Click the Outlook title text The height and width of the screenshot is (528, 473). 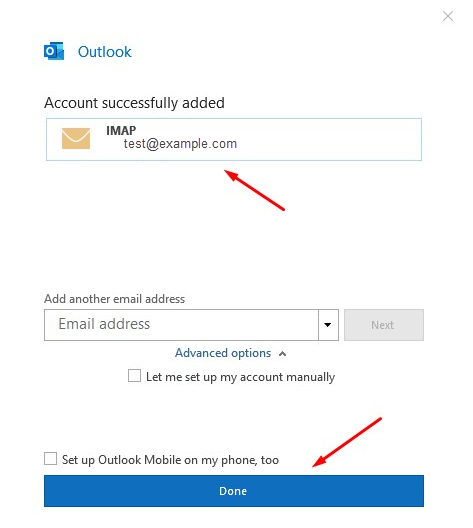(x=105, y=52)
